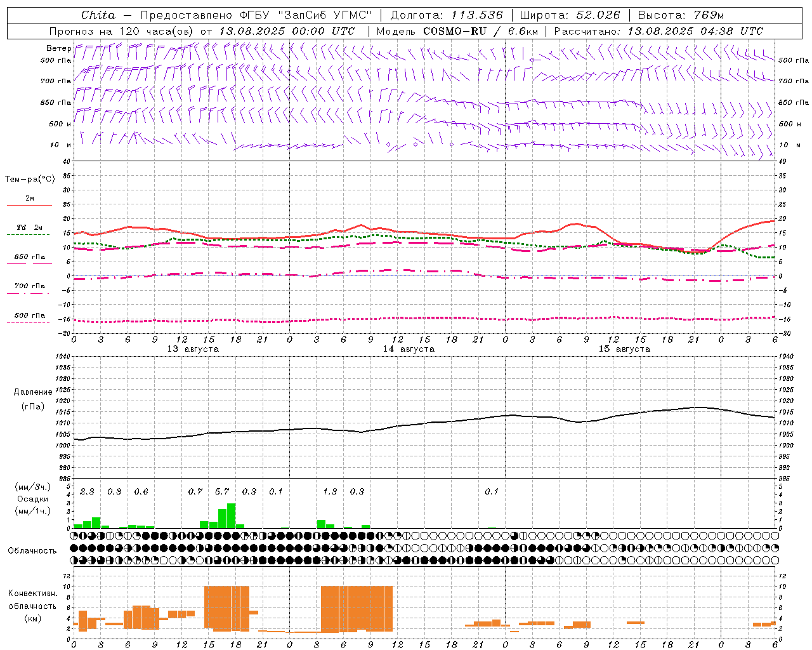This screenshot has height=650, width=812.
Task: Click the "(км)" kilometres unit label
Action: (32, 618)
